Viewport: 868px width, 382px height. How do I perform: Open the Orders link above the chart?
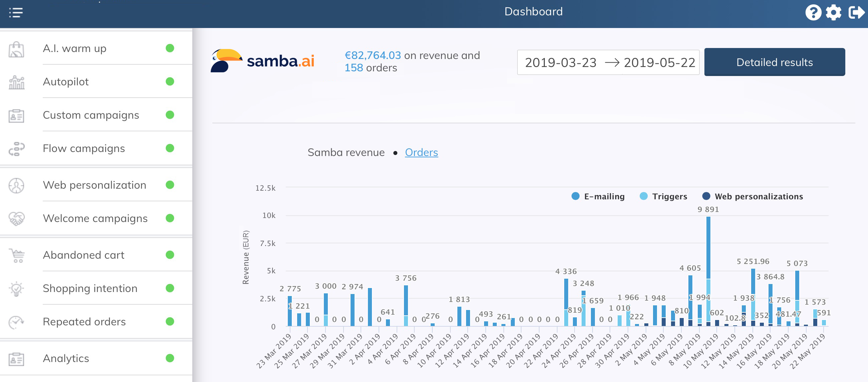click(x=421, y=152)
